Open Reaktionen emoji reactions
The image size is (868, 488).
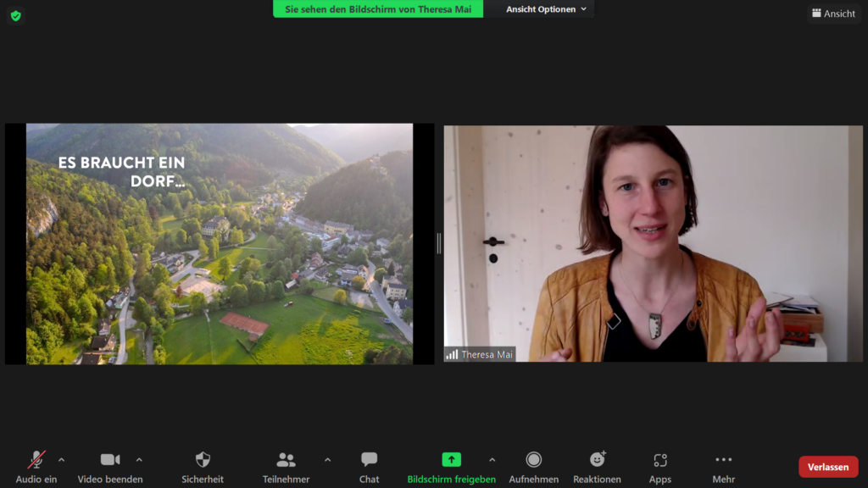597,467
